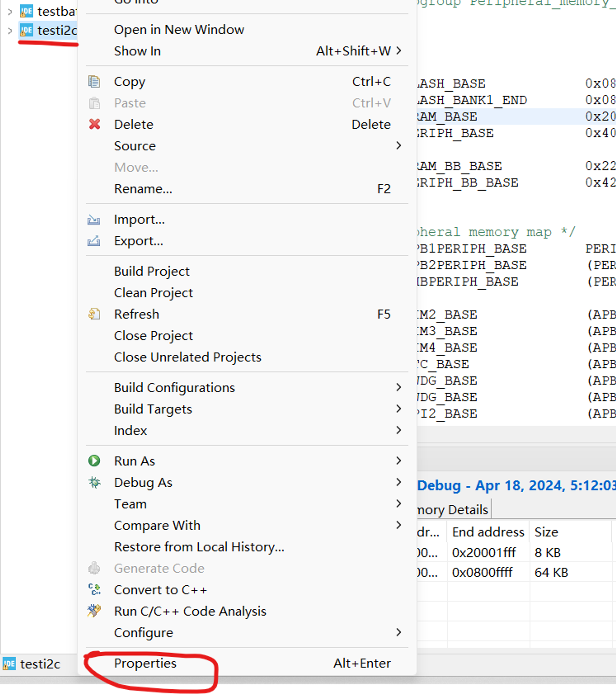
Task: Click the Copy icon in context menu
Action: click(94, 81)
